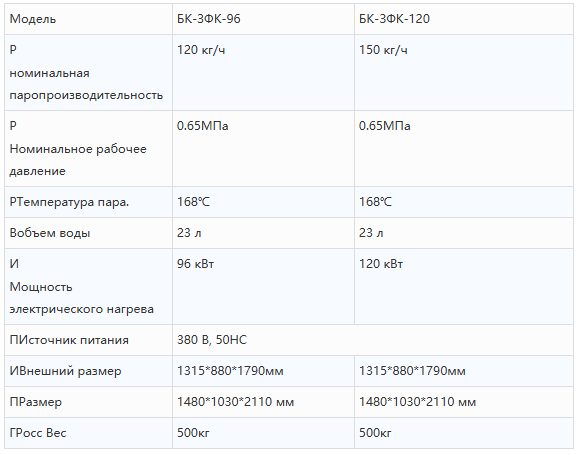Click the 'Номинальное рабочее давление' label

78,160
